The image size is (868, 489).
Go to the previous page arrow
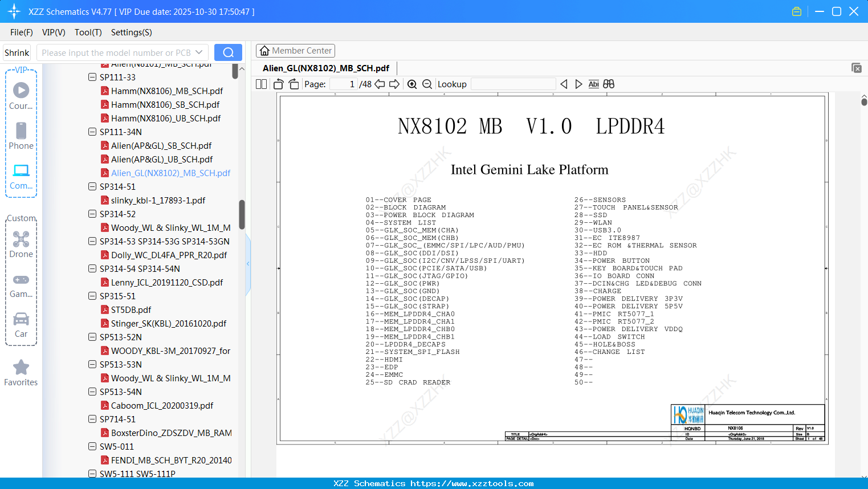[380, 84]
